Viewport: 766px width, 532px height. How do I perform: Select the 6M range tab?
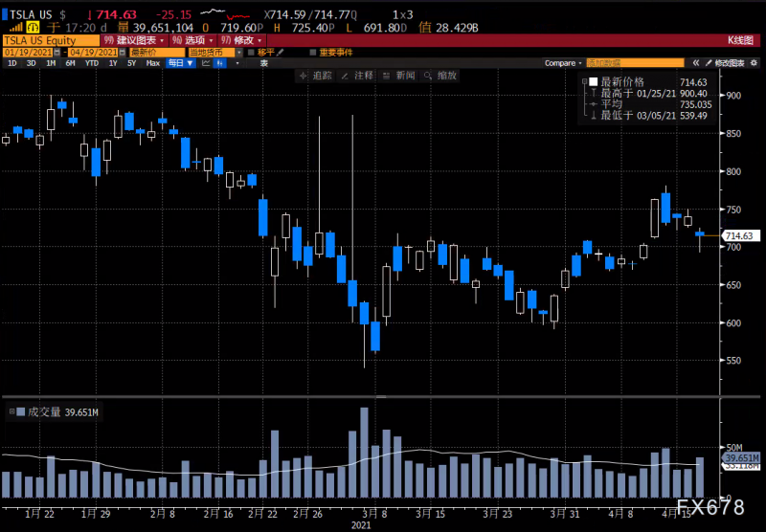70,63
